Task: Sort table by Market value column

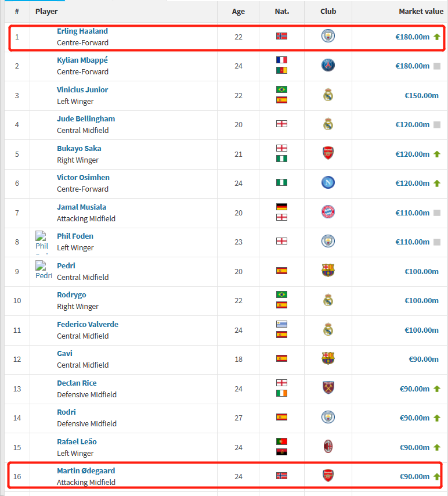Action: click(421, 12)
